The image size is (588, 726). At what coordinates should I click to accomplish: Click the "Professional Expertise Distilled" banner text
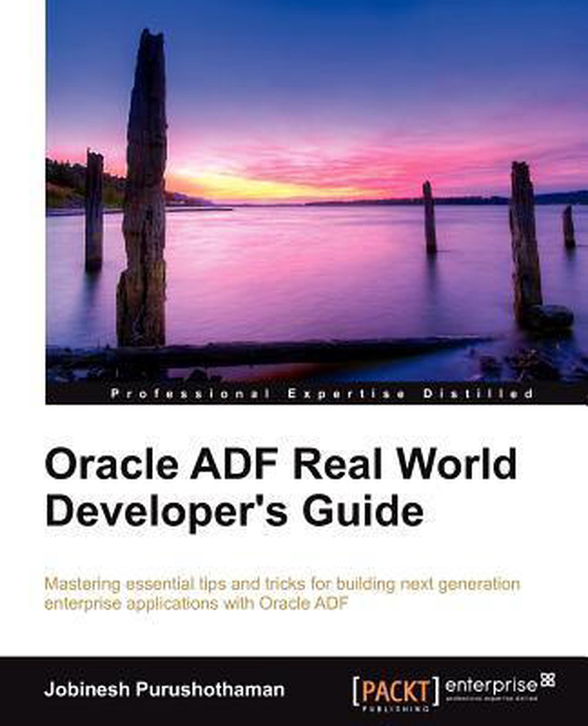[322, 394]
